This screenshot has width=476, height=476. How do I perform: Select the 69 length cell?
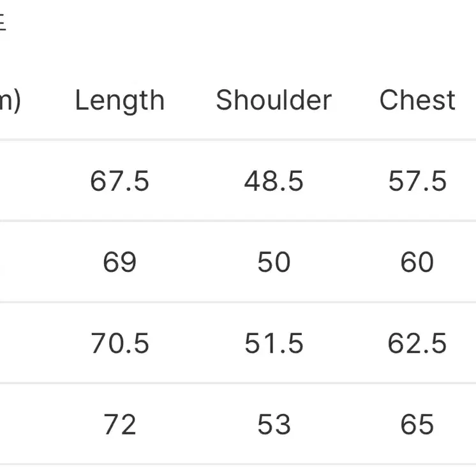(119, 262)
